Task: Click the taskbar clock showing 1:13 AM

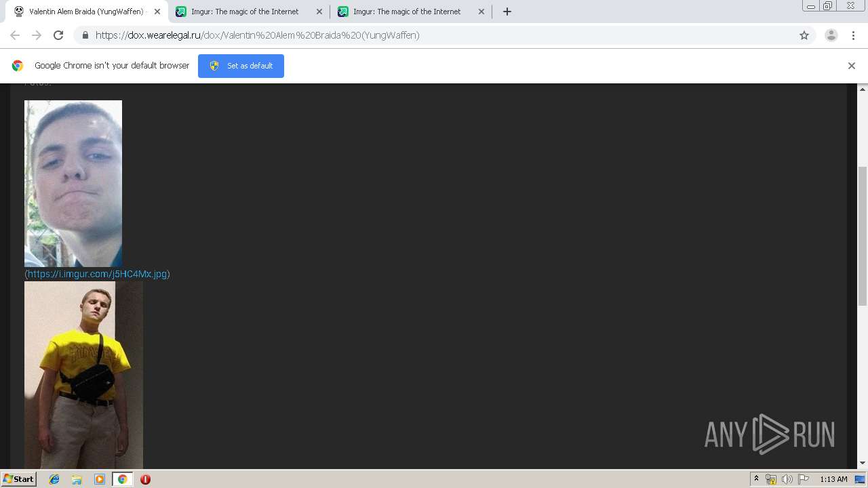Action: pos(833,479)
